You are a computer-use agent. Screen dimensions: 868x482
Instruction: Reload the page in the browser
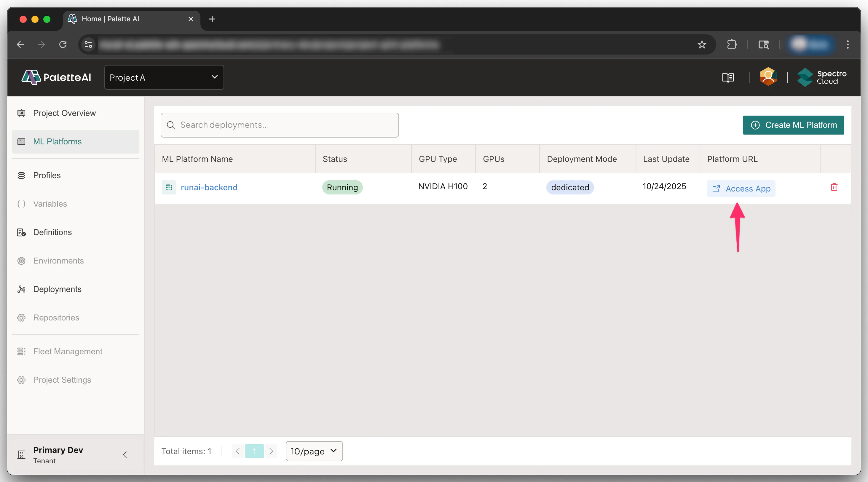63,44
